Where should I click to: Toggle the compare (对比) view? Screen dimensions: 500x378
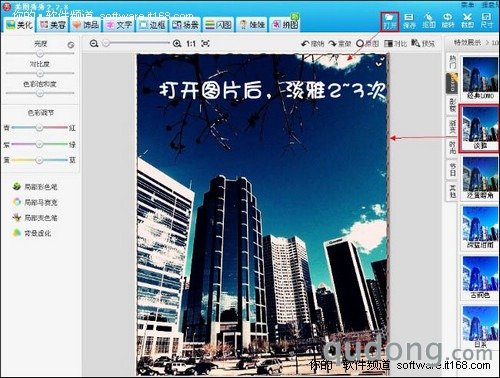[x=395, y=43]
